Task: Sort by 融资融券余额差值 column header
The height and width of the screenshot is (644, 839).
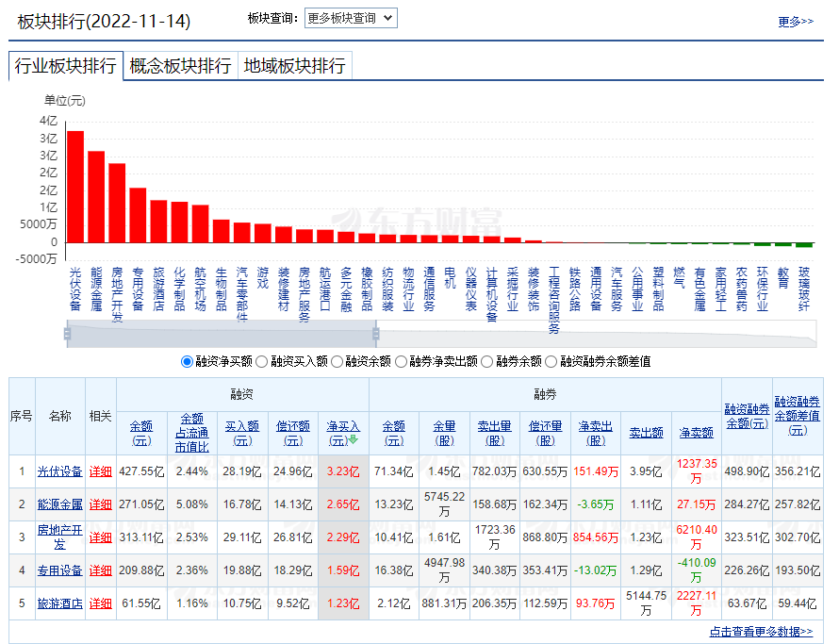Action: click(x=798, y=415)
